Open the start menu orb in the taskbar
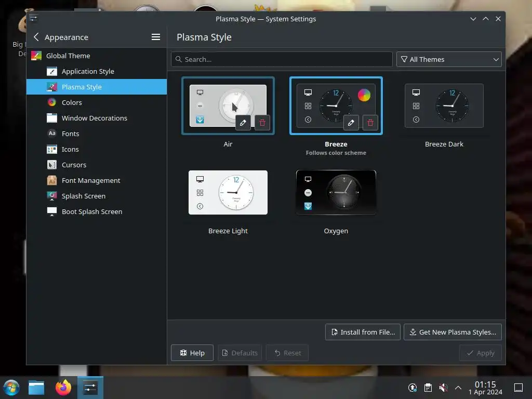 pos(11,388)
